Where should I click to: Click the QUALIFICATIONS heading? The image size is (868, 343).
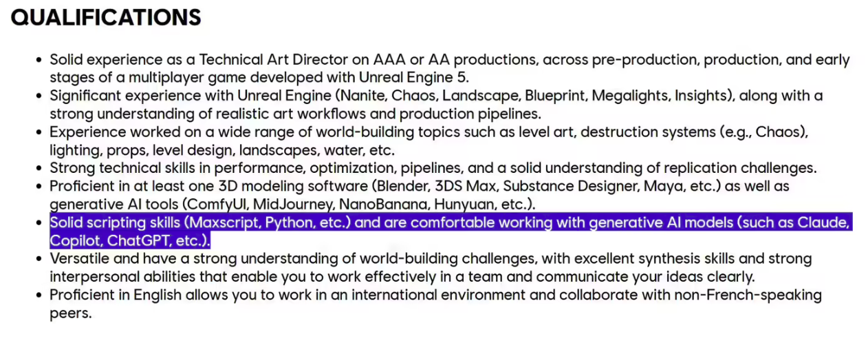pos(106,17)
